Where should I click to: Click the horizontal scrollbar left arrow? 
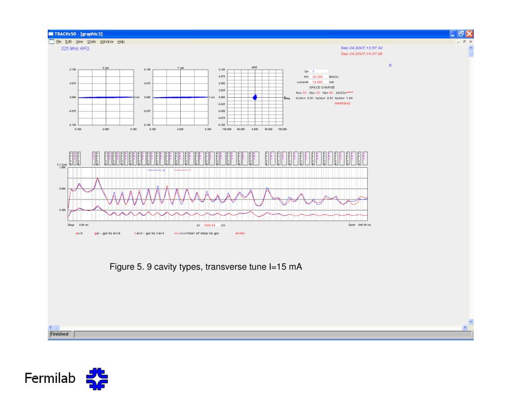50,328
